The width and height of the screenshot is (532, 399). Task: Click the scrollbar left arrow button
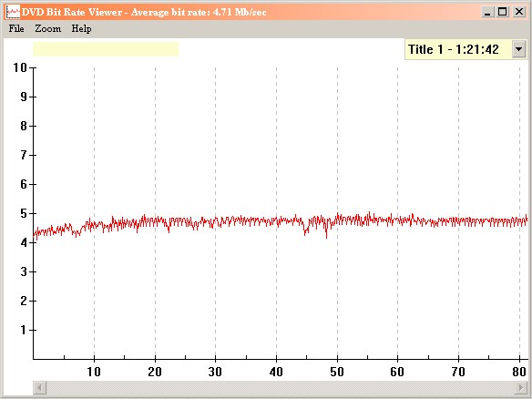tap(40, 387)
